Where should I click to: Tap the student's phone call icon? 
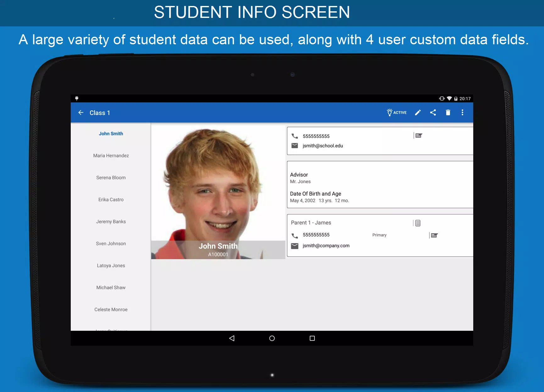(x=295, y=136)
